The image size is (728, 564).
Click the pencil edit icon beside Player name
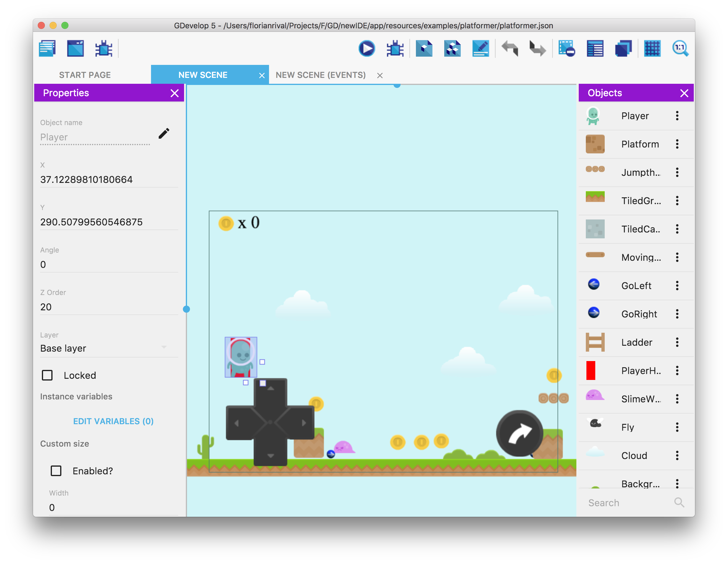pyautogui.click(x=164, y=133)
